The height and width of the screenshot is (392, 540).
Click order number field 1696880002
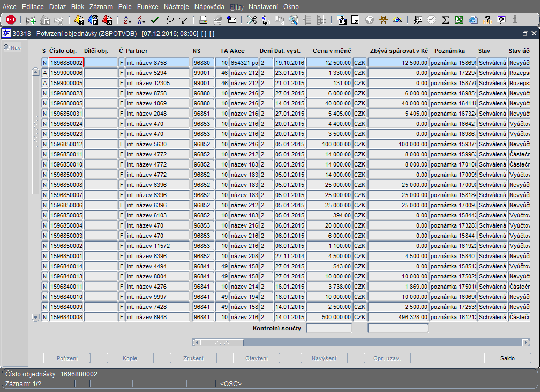coord(66,63)
